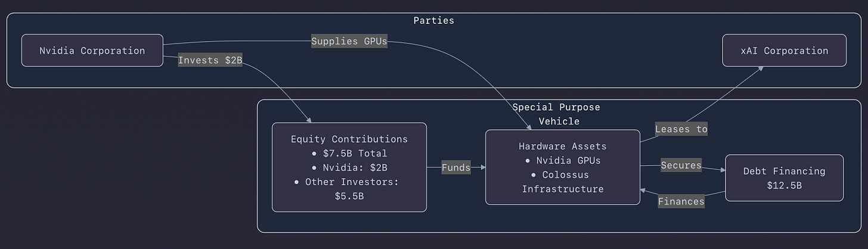Click the "Colossus Infrastructure" bullet text
This screenshot has width=868, height=249.
563,182
